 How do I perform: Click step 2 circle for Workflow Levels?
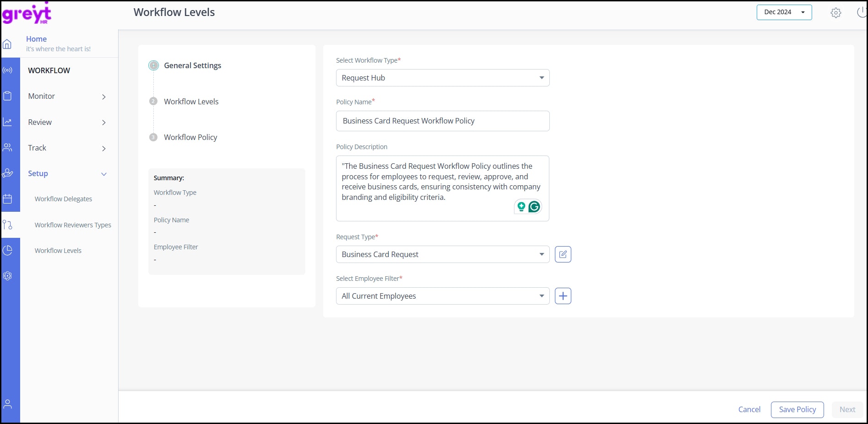click(x=153, y=101)
